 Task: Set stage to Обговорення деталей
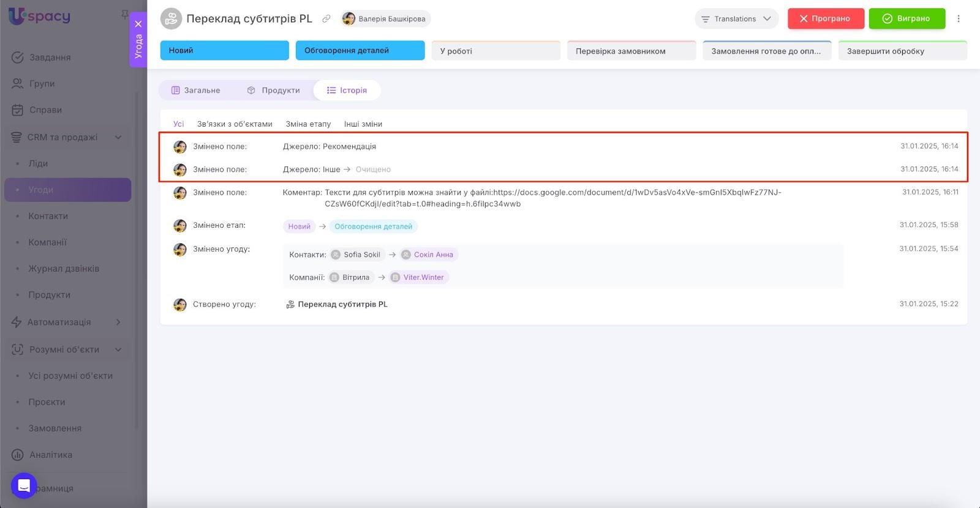tap(360, 51)
